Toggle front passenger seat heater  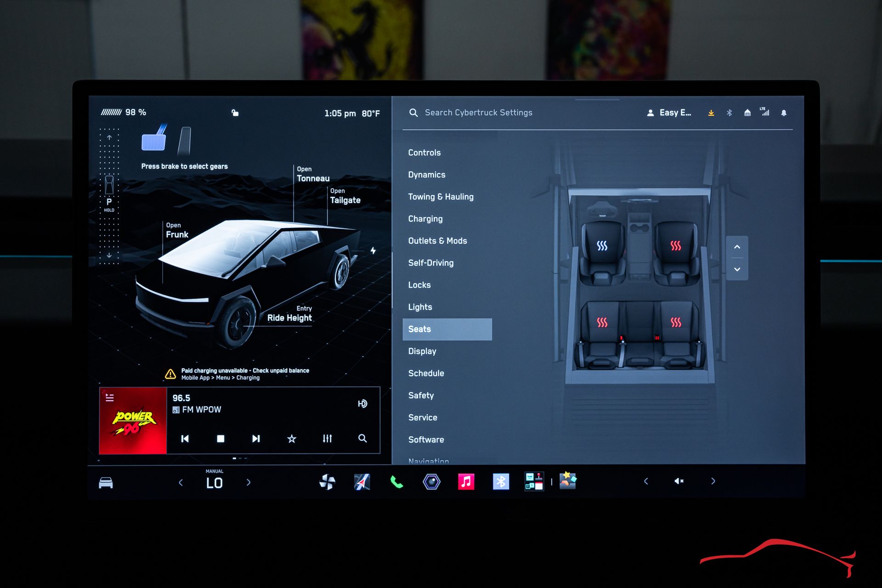tap(675, 246)
